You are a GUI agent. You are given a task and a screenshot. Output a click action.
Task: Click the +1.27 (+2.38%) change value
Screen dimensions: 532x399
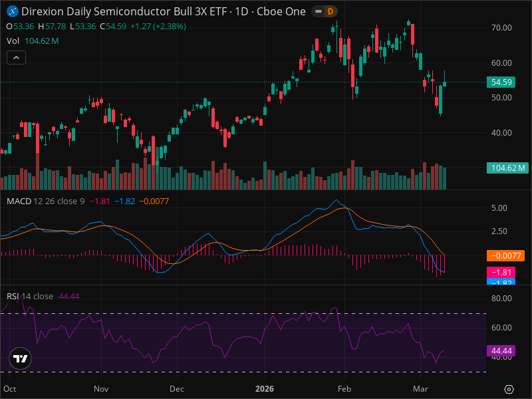pyautogui.click(x=158, y=27)
